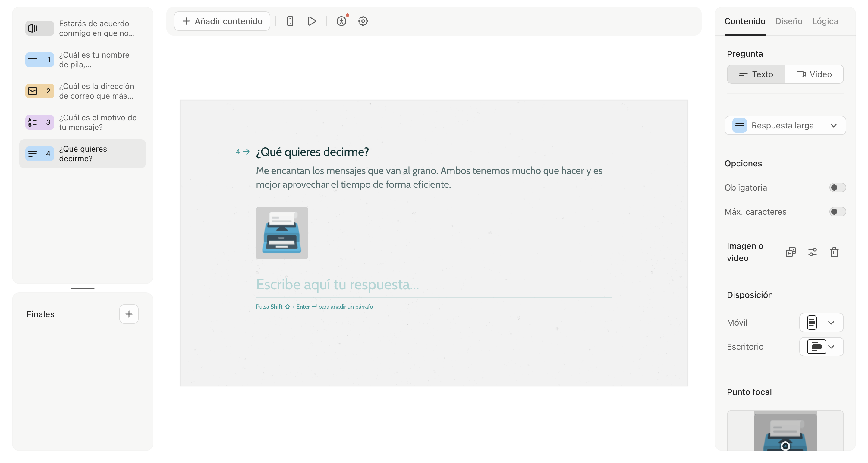Add a new ending with the Finales plus button
Screen dimensions: 868x463
[129, 314]
